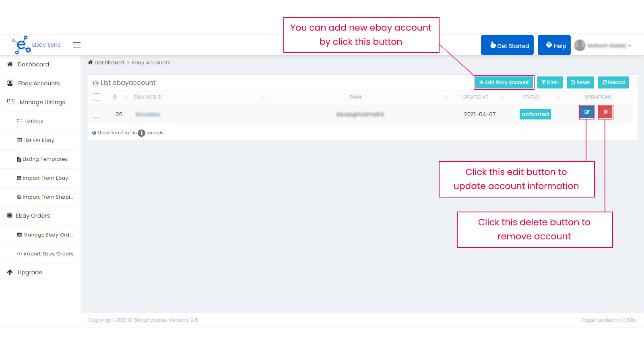Open Listings submenu item

(39, 121)
